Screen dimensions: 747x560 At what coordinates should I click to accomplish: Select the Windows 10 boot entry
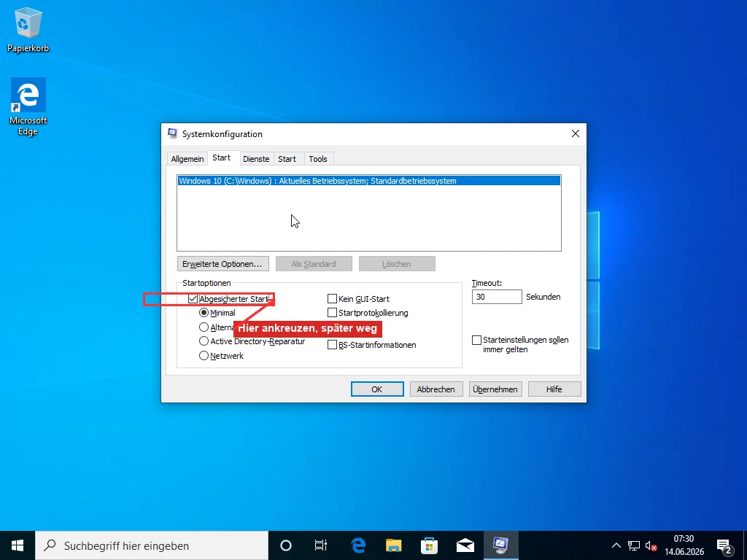point(368,181)
